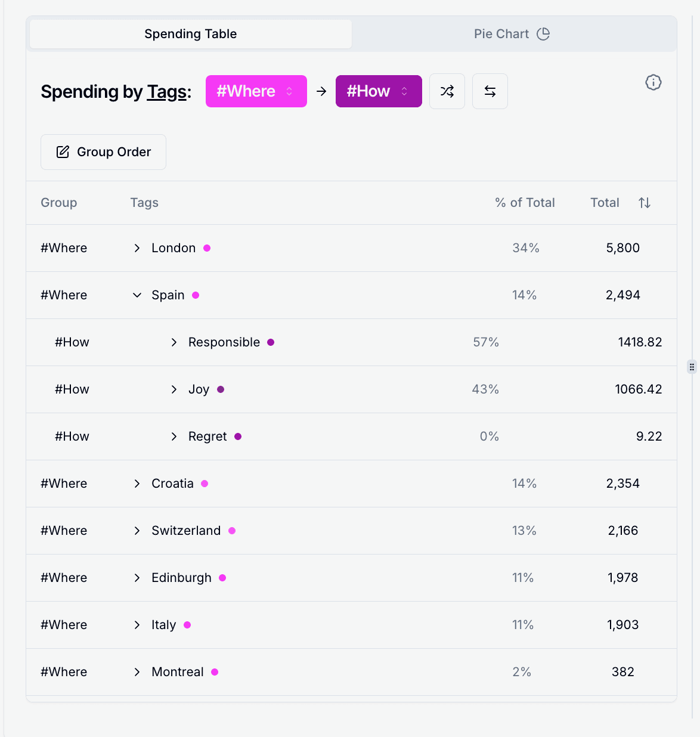
Task: Click the drag handle on the right edge
Action: tap(691, 367)
